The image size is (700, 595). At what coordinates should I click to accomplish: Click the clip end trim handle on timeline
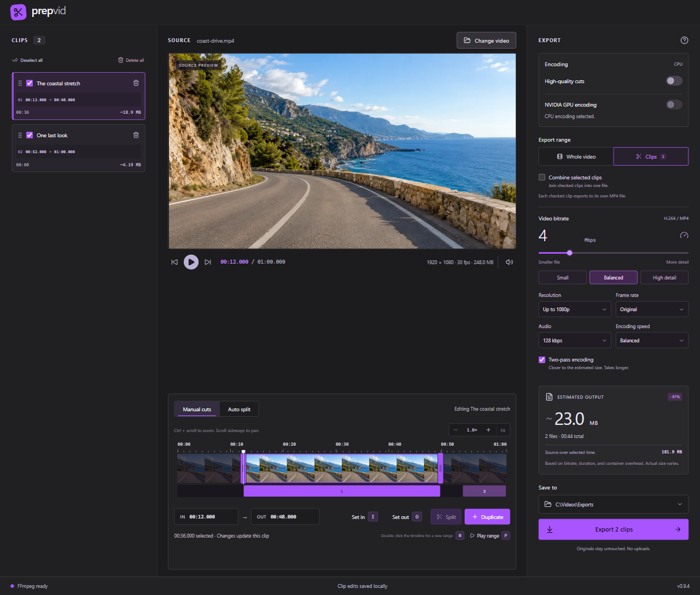pos(440,469)
